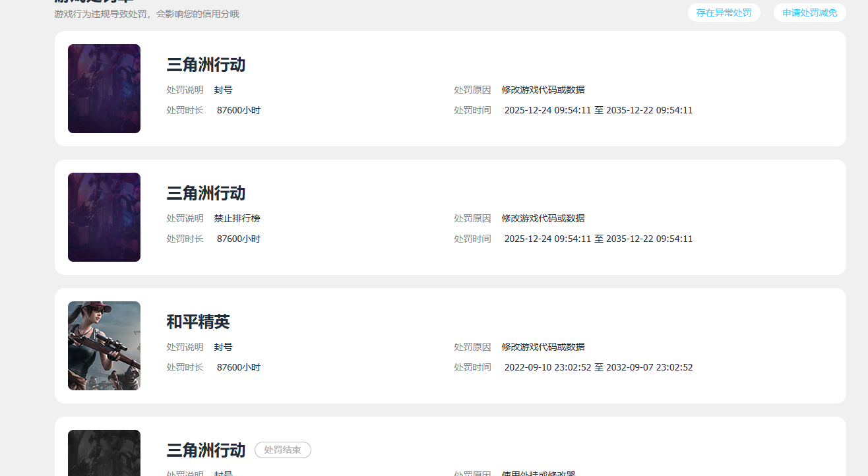
Task: Click 处罚时长 label in the 禁止排行榜 card
Action: [185, 239]
